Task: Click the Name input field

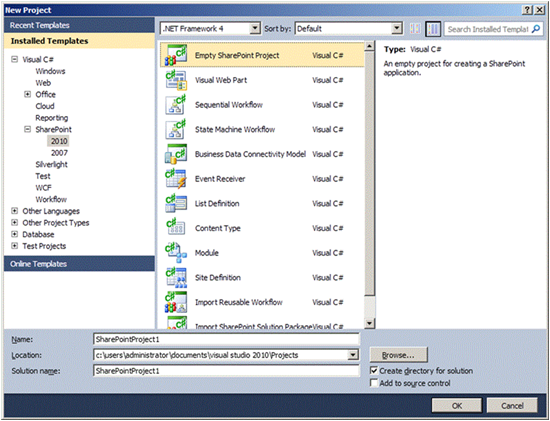Action: point(227,339)
